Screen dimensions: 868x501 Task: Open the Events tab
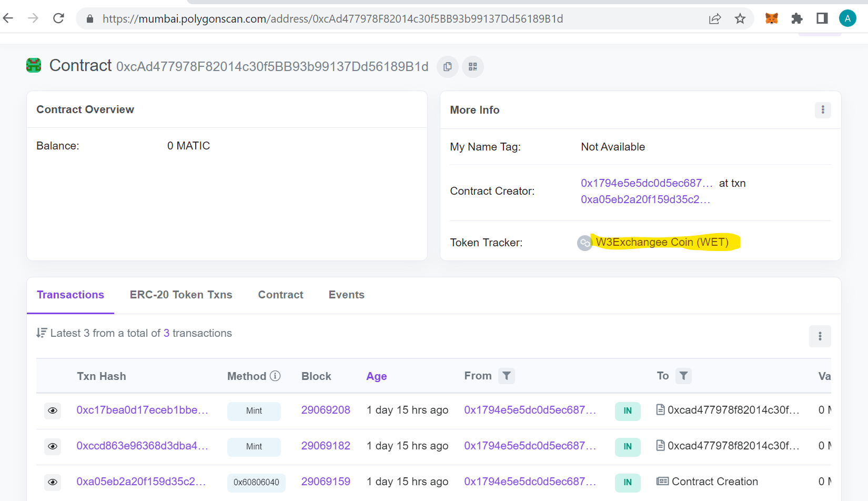pyautogui.click(x=346, y=295)
